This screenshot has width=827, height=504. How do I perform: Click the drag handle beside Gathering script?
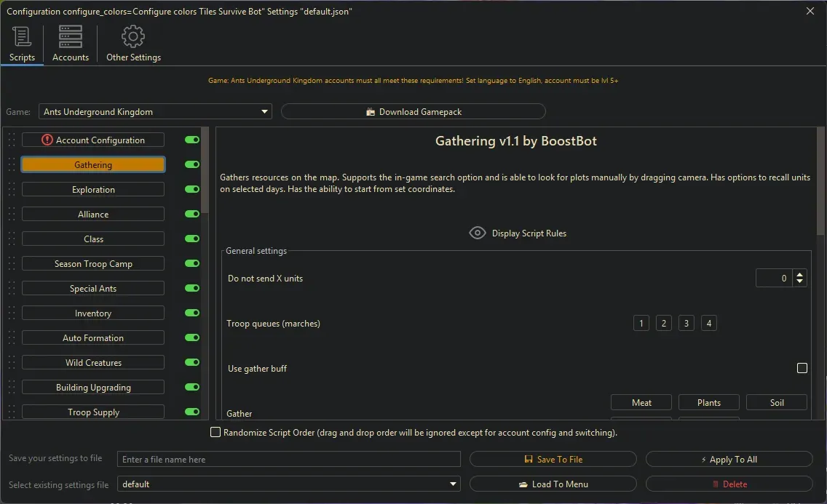pos(11,165)
